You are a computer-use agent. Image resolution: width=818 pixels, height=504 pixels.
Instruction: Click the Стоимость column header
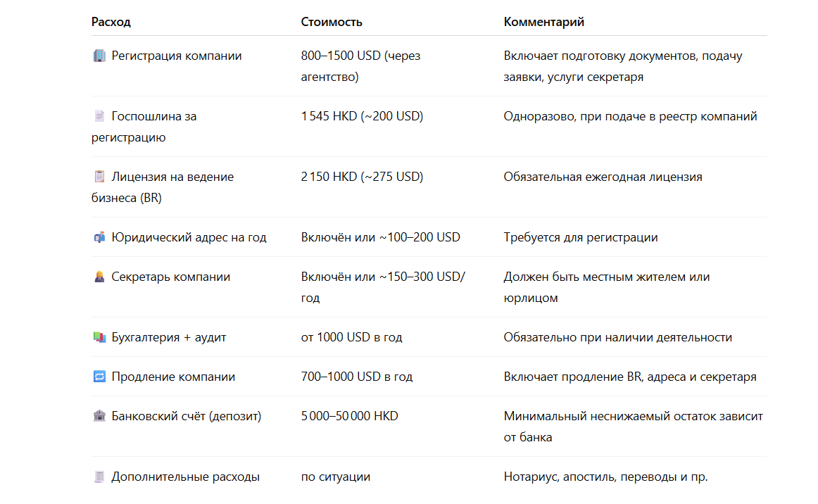pos(332,22)
